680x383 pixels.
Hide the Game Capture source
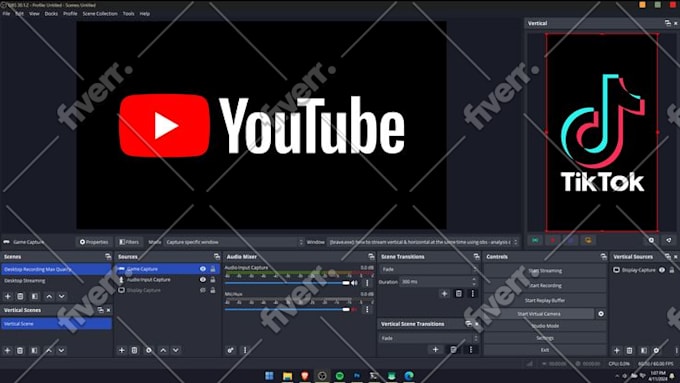pos(203,269)
